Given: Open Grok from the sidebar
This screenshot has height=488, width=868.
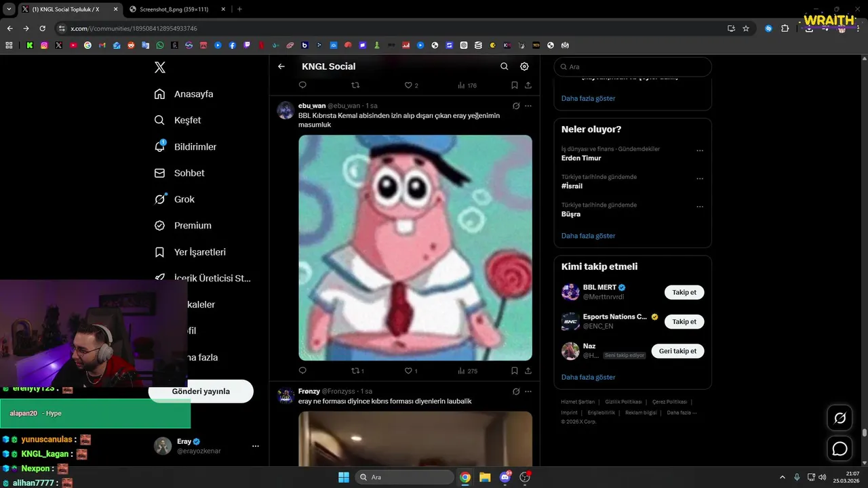Looking at the screenshot, I should 174,199.
